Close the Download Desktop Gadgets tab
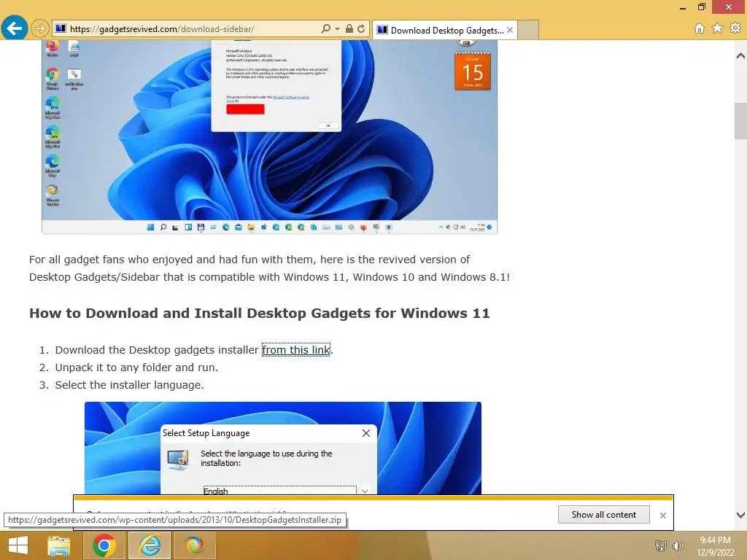The height and width of the screenshot is (560, 747). (x=510, y=30)
